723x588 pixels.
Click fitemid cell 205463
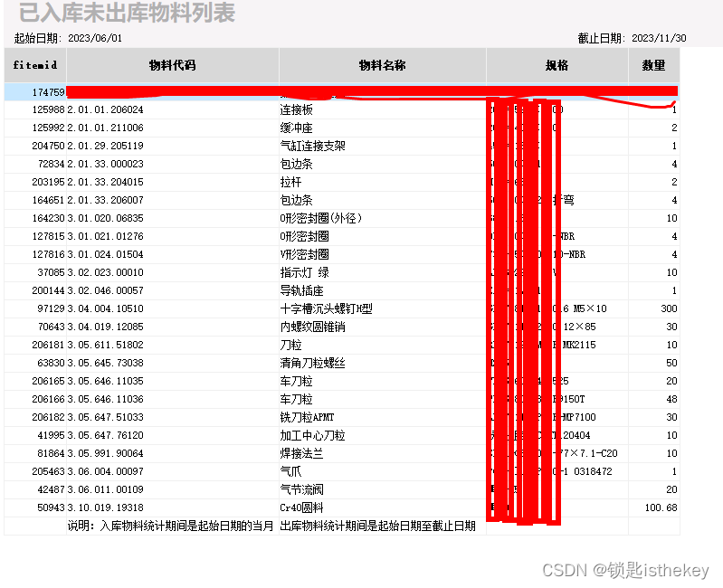[x=49, y=471]
